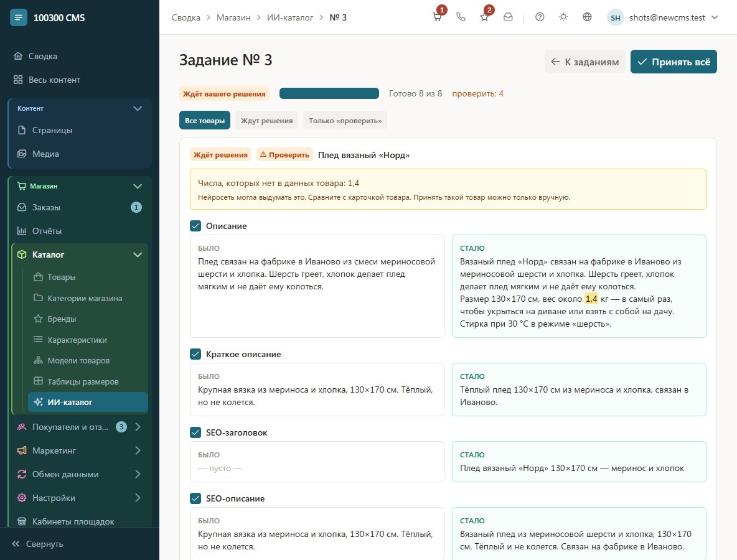Uncheck the Описание checkbox
This screenshot has width=737, height=560.
coord(195,226)
